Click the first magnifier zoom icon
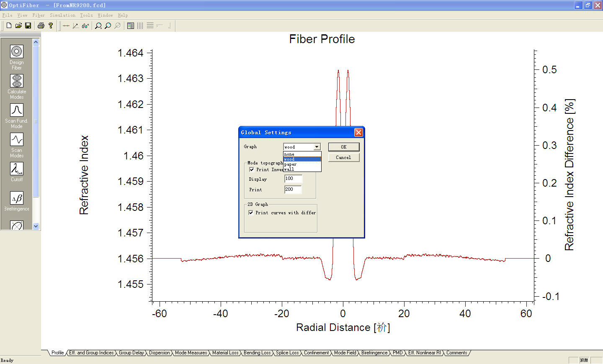The image size is (603, 364). click(98, 26)
